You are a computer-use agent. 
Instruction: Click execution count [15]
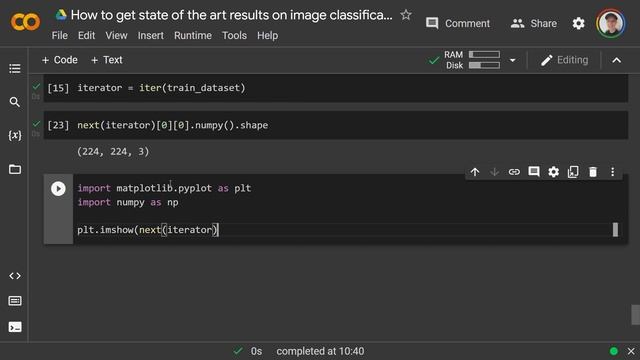(58, 88)
